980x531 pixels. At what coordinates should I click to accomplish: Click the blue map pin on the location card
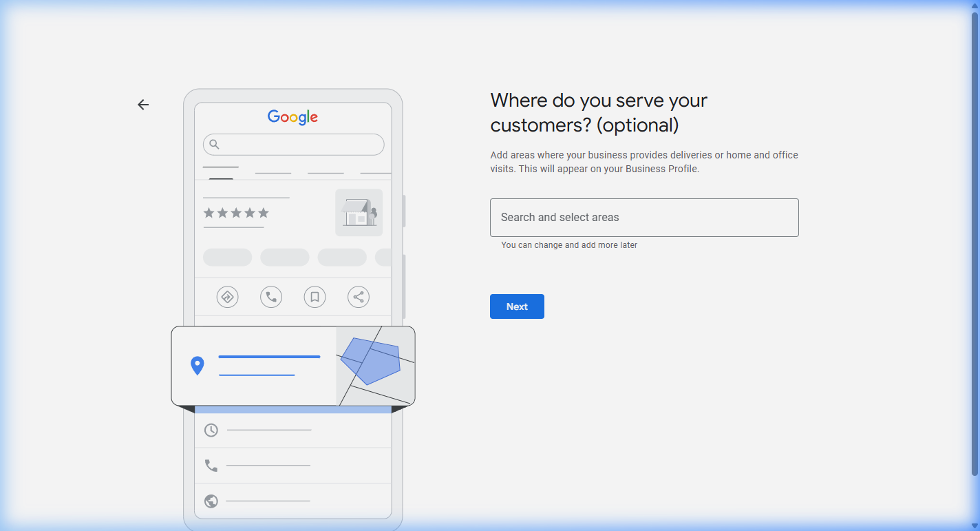click(x=198, y=363)
